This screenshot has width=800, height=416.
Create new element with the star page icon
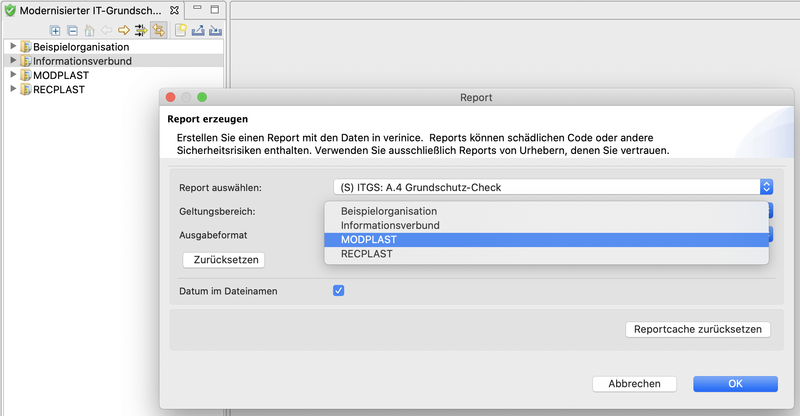point(181,31)
